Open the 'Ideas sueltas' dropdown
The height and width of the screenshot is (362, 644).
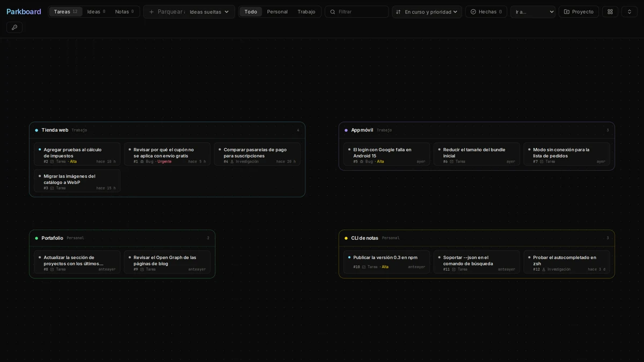click(209, 12)
